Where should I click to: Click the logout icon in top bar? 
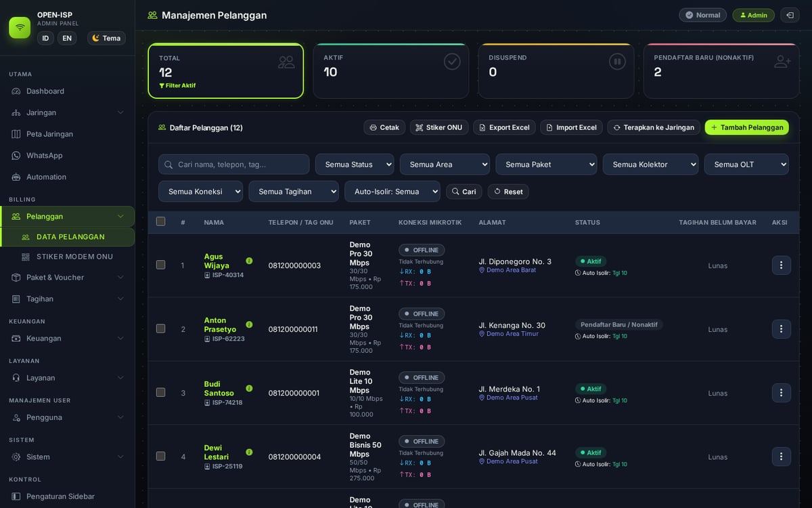coord(790,15)
